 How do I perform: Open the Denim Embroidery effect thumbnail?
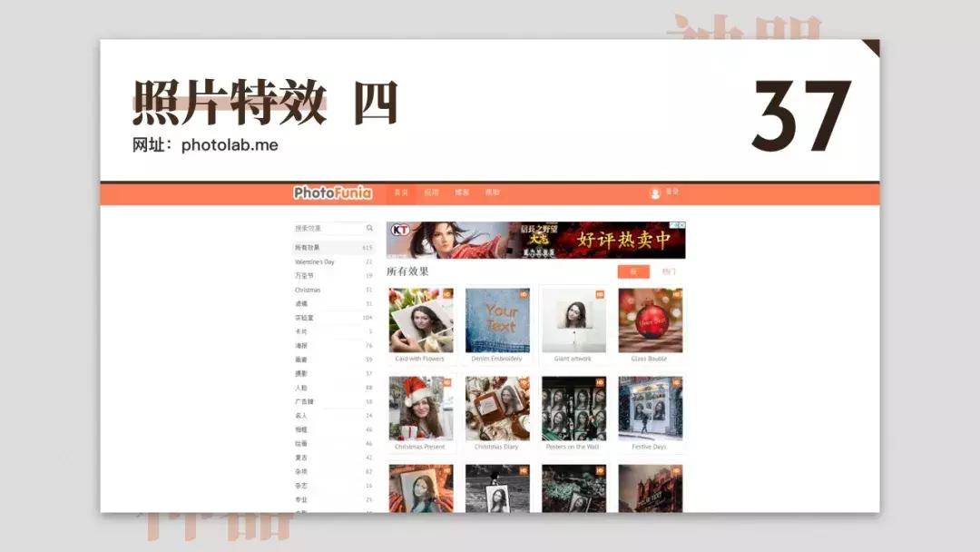click(497, 320)
